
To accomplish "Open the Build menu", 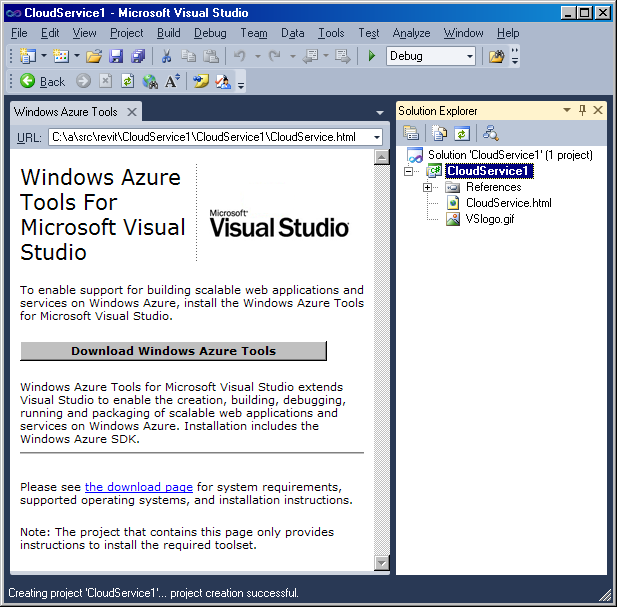I will click(169, 33).
